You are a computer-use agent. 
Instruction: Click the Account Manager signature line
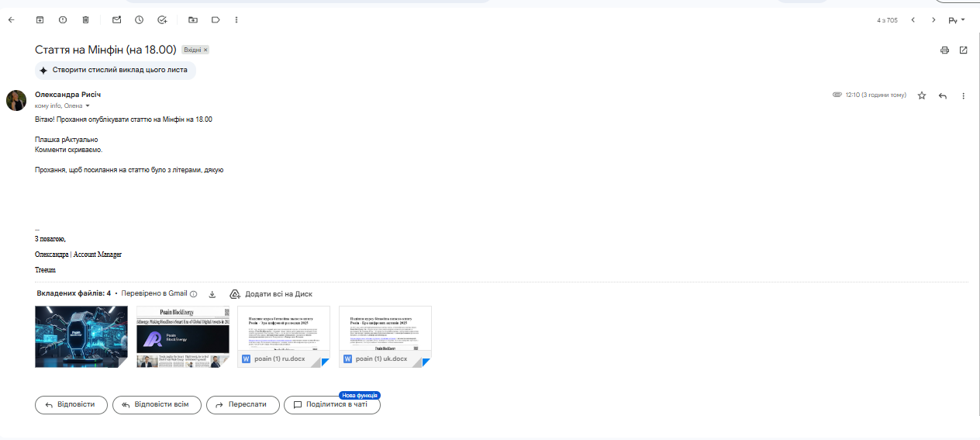pos(78,255)
